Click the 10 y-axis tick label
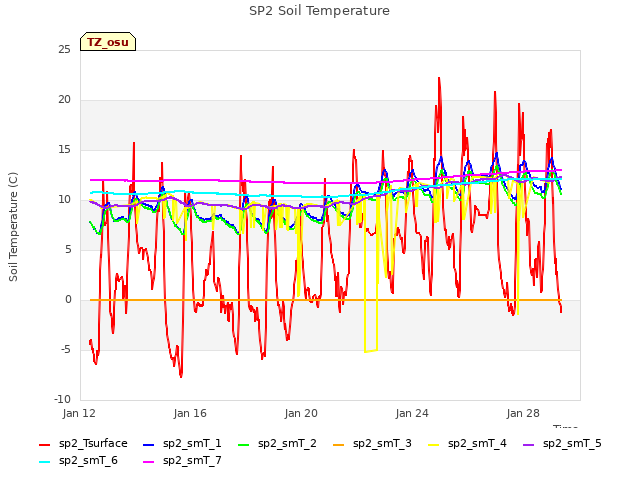Viewport: 640px width, 480px height. tap(64, 200)
